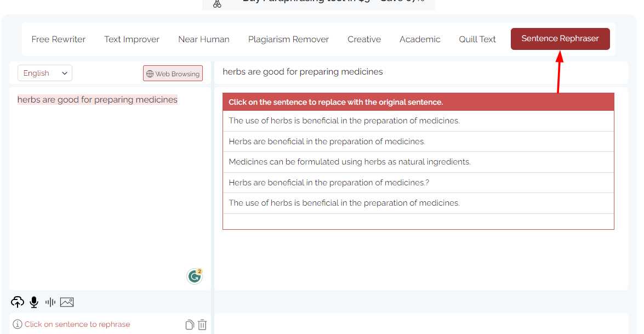644x334 pixels.
Task: Select the Sentence Rephraser tab
Action: (x=560, y=38)
